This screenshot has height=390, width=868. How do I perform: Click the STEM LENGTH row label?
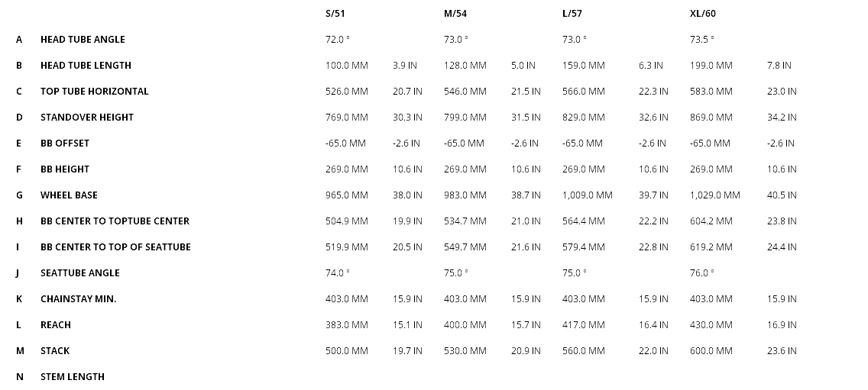tap(73, 377)
